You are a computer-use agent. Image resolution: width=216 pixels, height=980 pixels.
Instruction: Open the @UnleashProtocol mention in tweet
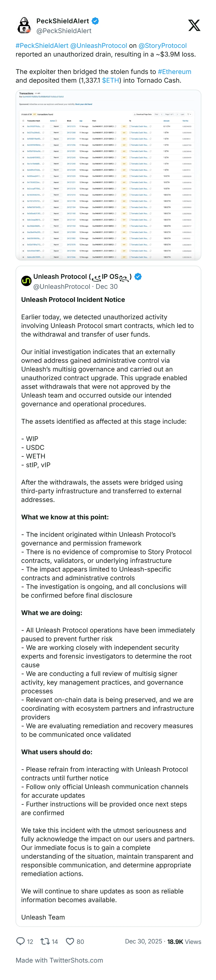pyautogui.click(x=99, y=46)
